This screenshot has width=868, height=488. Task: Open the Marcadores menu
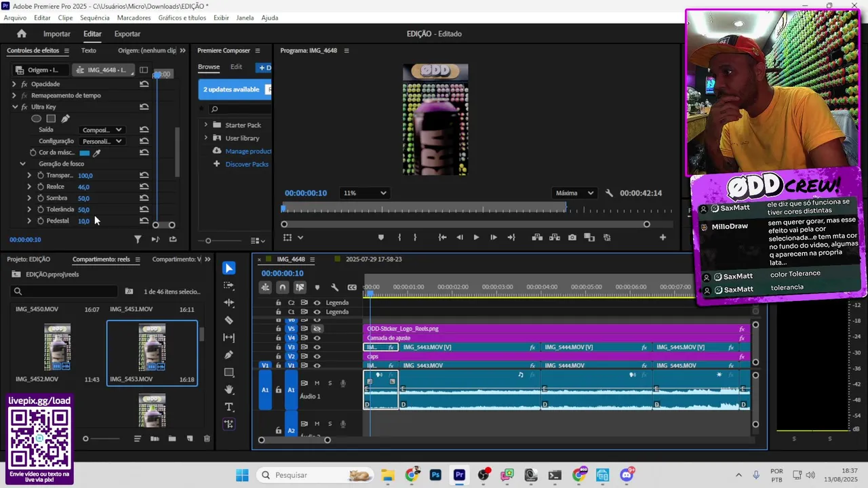pos(134,18)
